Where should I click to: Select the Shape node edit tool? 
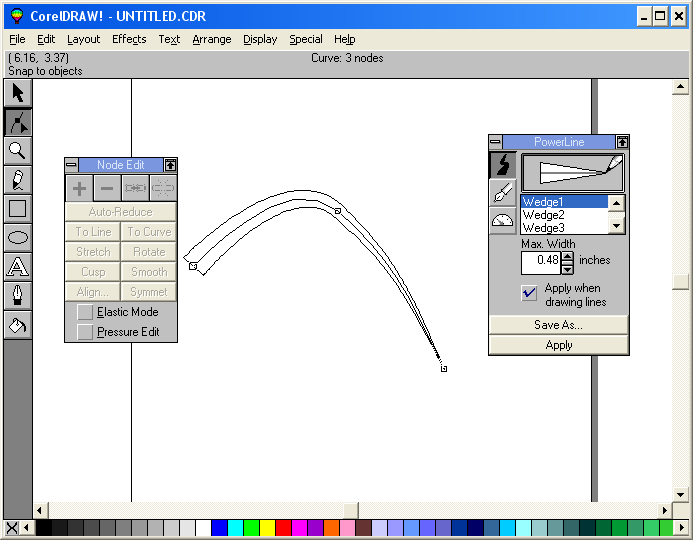coord(18,122)
